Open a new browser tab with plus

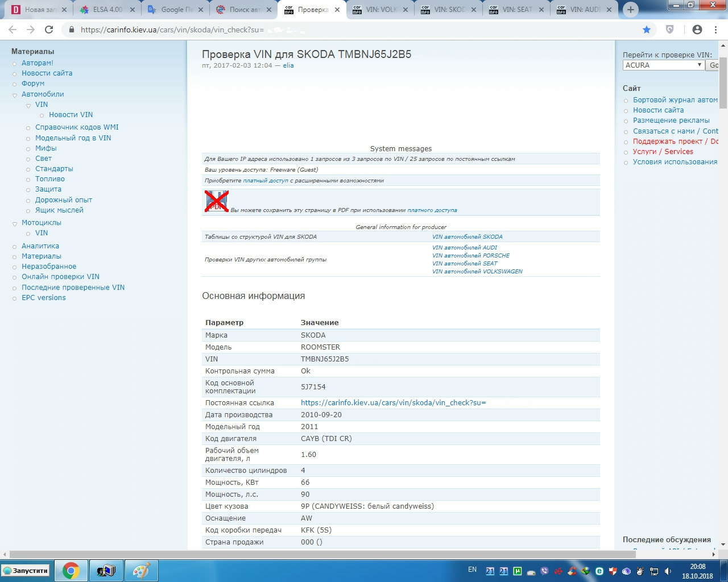[630, 10]
